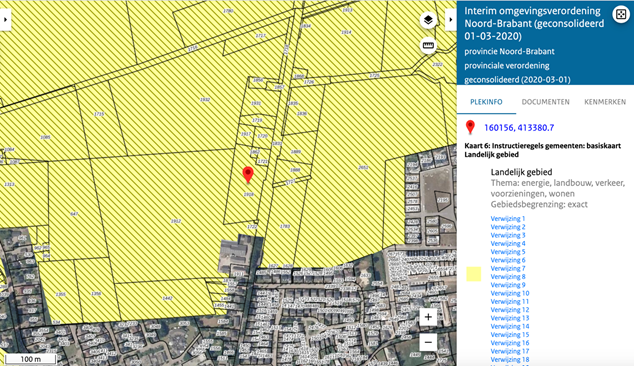
Task: Click map parcel labeled 1442
Action: pos(167,298)
